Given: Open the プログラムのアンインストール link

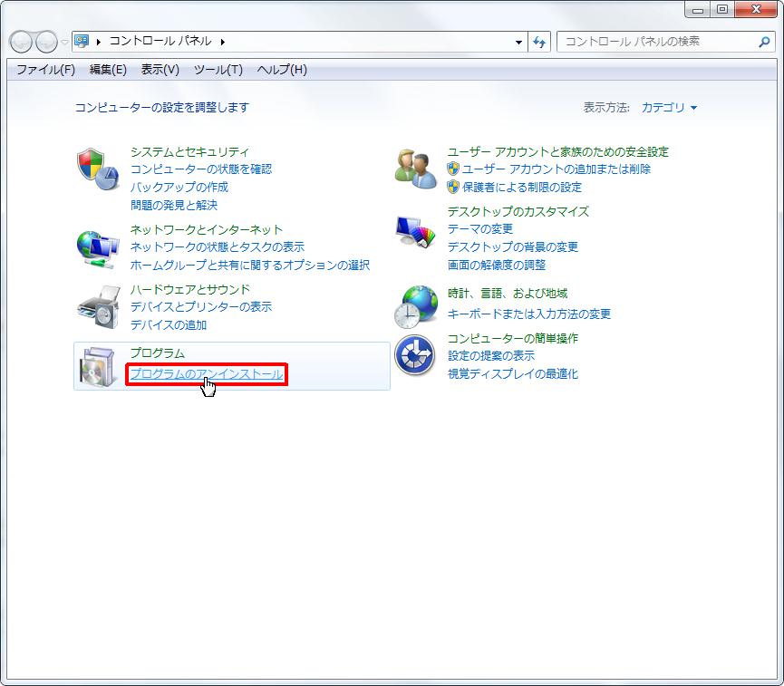Looking at the screenshot, I should coord(206,374).
